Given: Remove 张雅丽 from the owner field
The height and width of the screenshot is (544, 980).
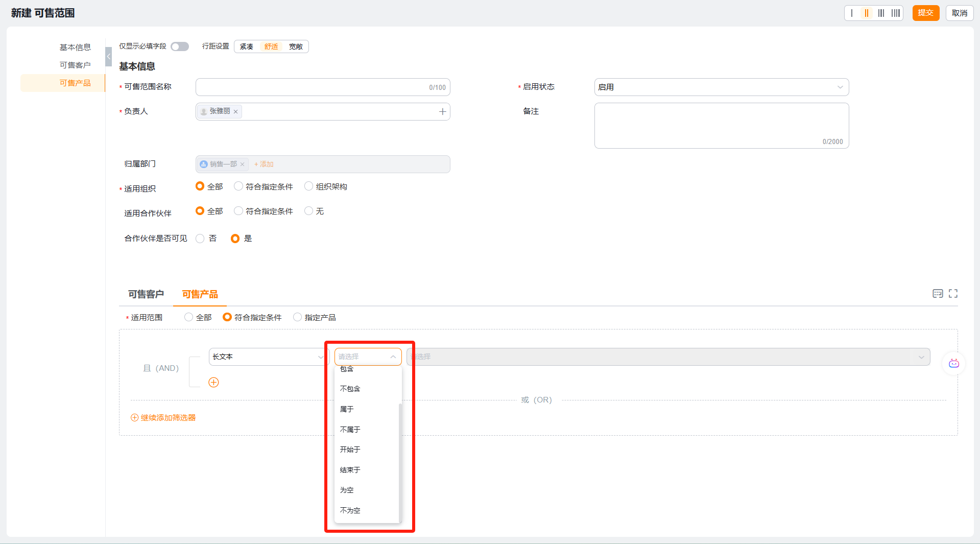Looking at the screenshot, I should (x=236, y=112).
